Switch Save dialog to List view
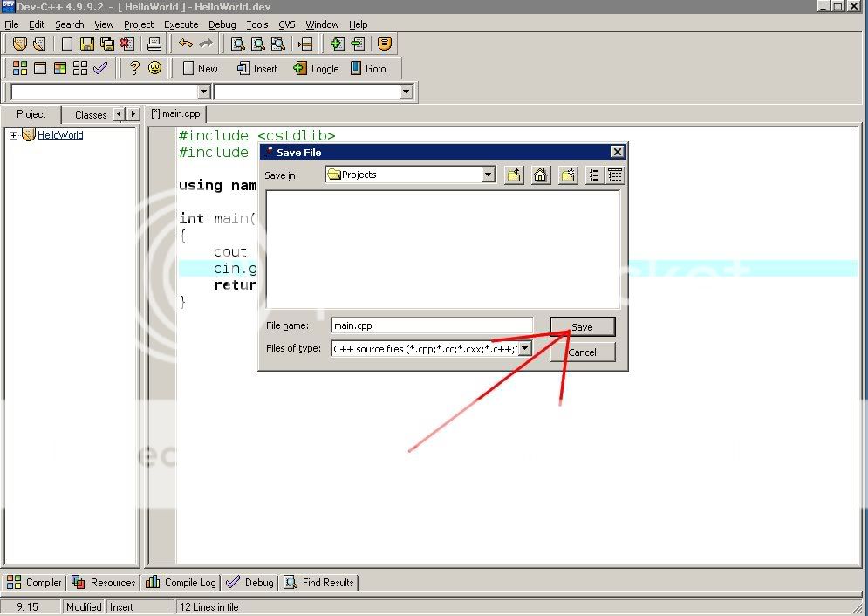Viewport: 868px width, 616px height. click(x=595, y=175)
